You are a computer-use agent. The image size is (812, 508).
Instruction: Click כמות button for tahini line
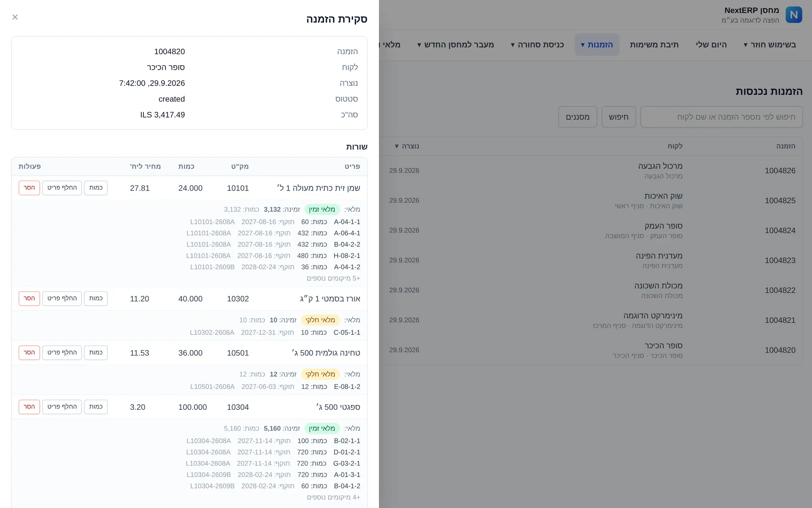click(96, 353)
